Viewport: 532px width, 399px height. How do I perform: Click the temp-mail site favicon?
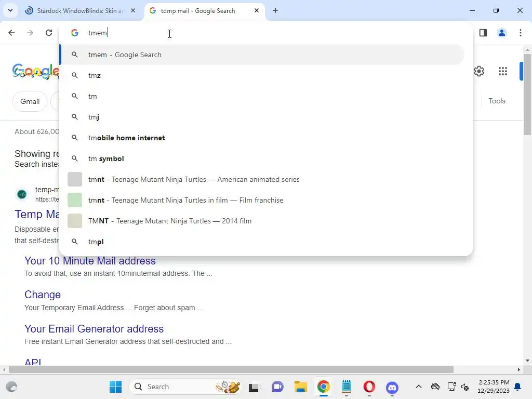[x=22, y=194]
